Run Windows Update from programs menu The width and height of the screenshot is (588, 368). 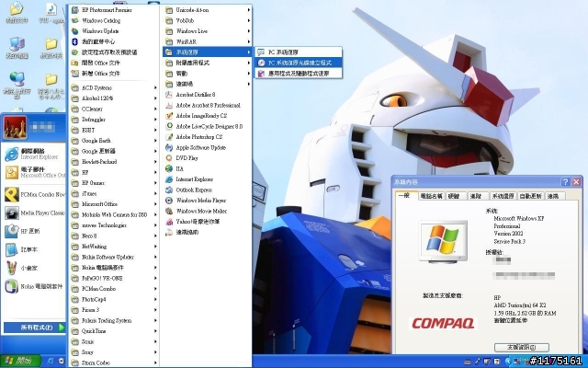pos(114,31)
